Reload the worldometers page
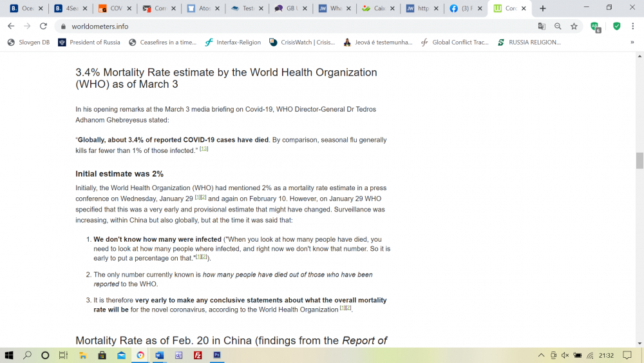The height and width of the screenshot is (363, 644). pyautogui.click(x=43, y=26)
